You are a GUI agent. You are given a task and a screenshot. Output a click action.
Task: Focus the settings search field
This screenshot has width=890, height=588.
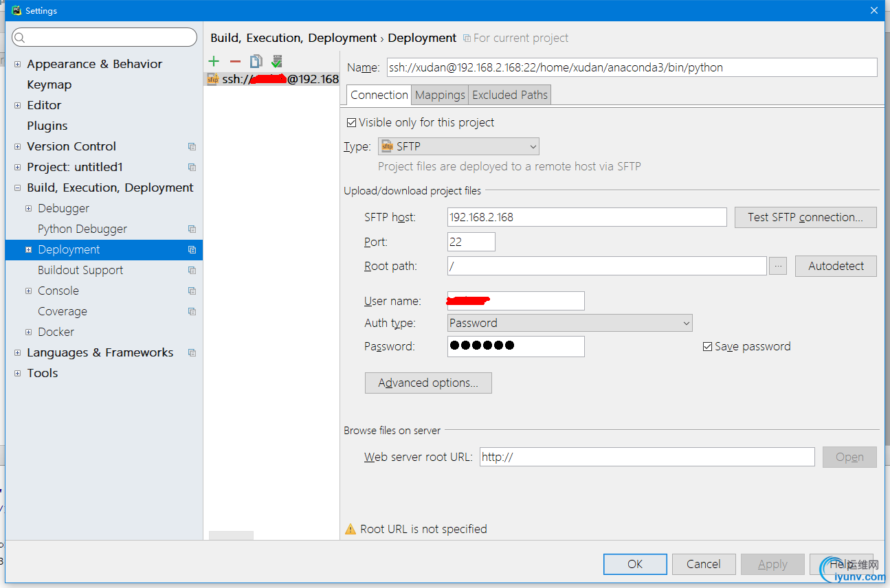104,37
